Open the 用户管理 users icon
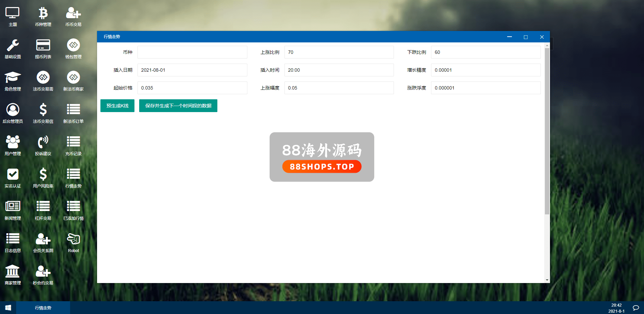Viewport: 644px width, 314px height. (x=13, y=142)
